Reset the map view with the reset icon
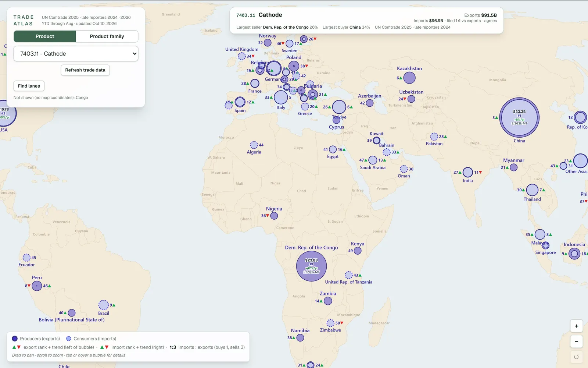This screenshot has height=368, width=588. pyautogui.click(x=576, y=357)
